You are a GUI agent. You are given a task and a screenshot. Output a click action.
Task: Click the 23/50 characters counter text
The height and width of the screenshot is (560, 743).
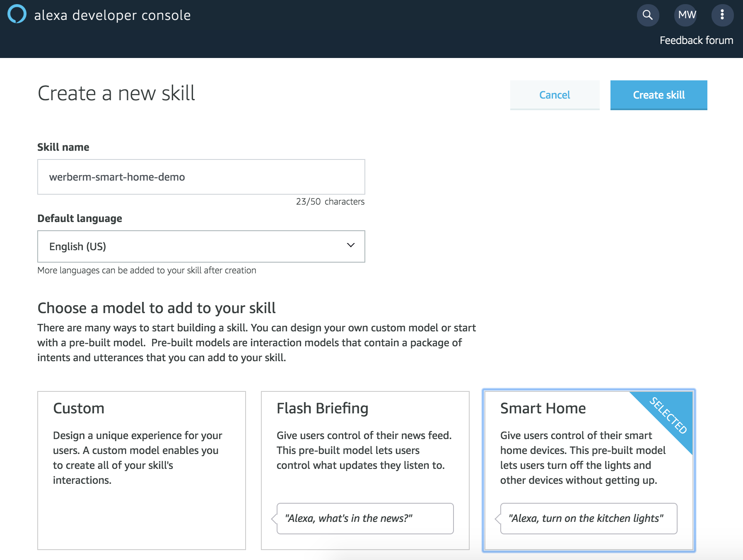pos(330,202)
